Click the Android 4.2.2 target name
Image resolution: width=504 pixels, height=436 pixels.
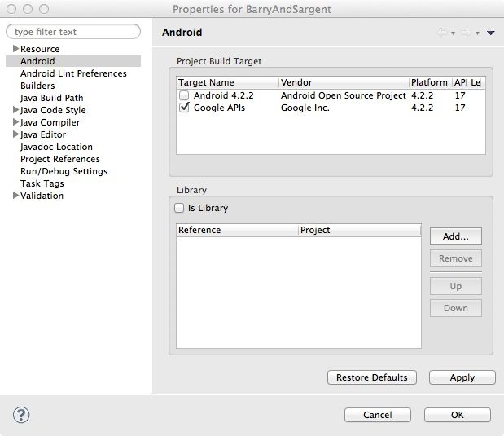pyautogui.click(x=224, y=95)
